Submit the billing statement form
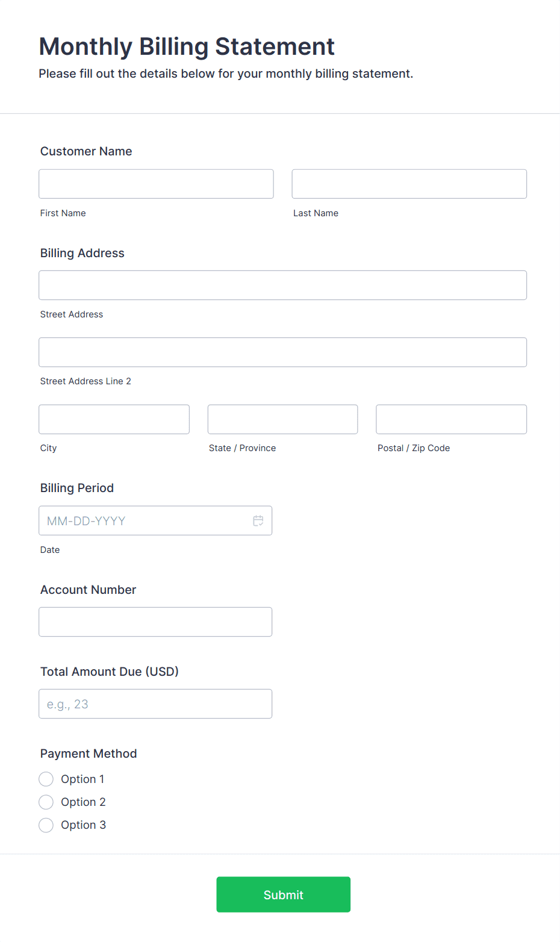The width and height of the screenshot is (560, 942). pyautogui.click(x=283, y=894)
